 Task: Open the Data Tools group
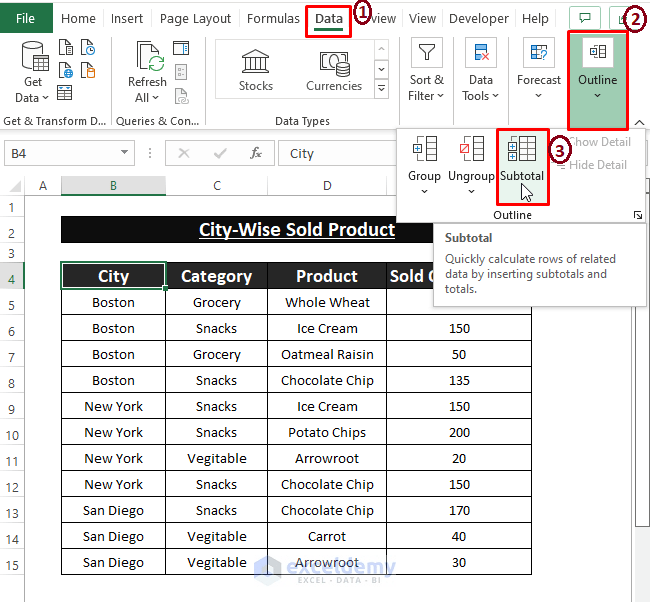click(480, 70)
